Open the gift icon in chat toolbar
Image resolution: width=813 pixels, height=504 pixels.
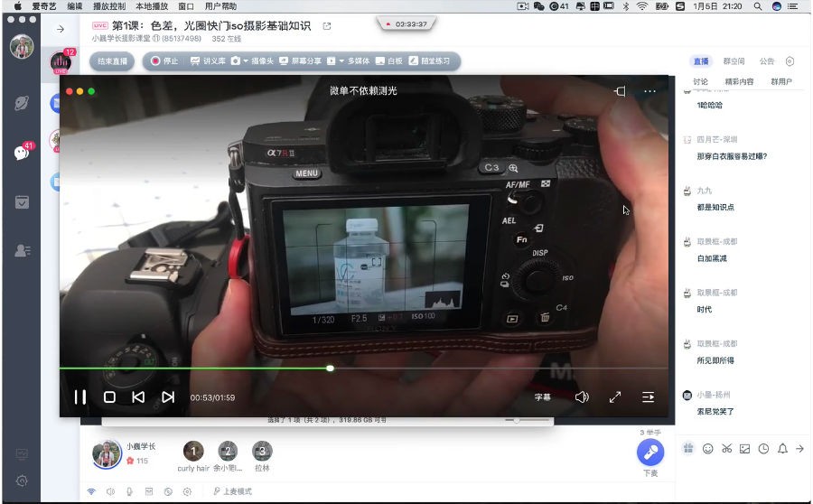coord(688,449)
